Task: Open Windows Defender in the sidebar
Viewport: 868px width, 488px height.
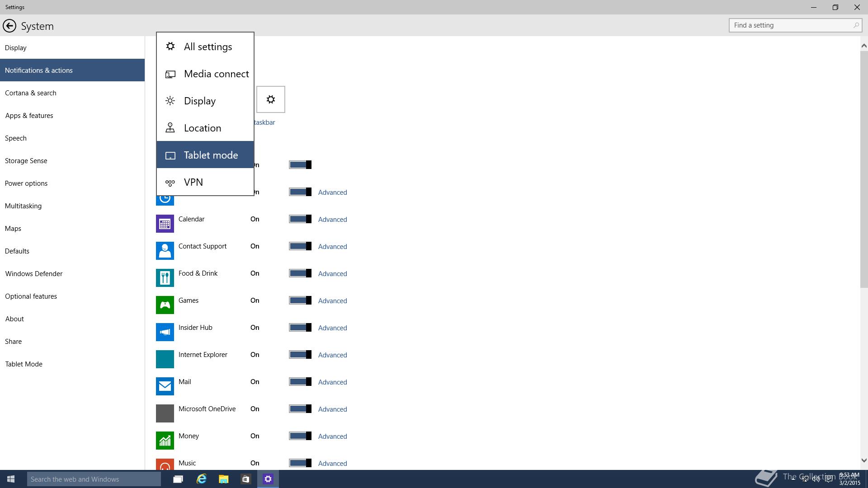Action: (x=72, y=273)
